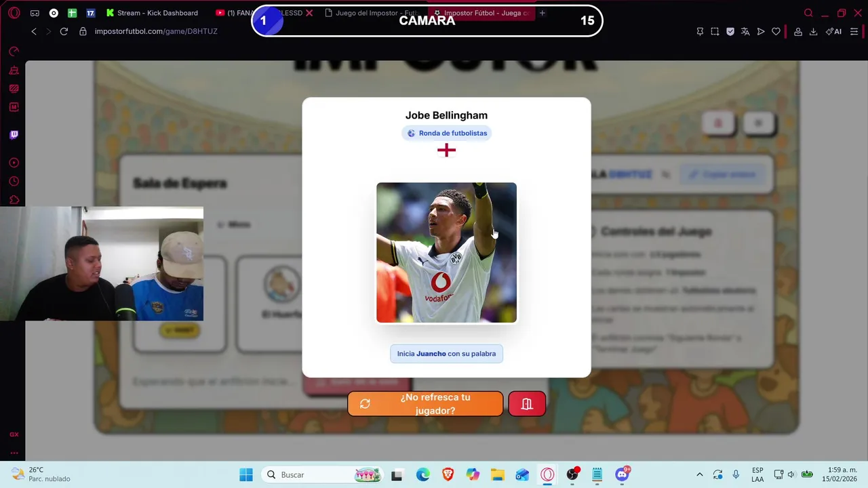The image size is (868, 488).
Task: Switch to Juego del Impostor tab
Action: (372, 13)
